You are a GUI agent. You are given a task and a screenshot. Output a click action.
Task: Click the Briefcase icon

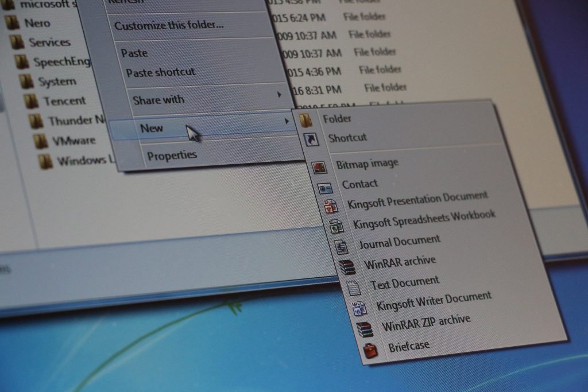point(370,350)
